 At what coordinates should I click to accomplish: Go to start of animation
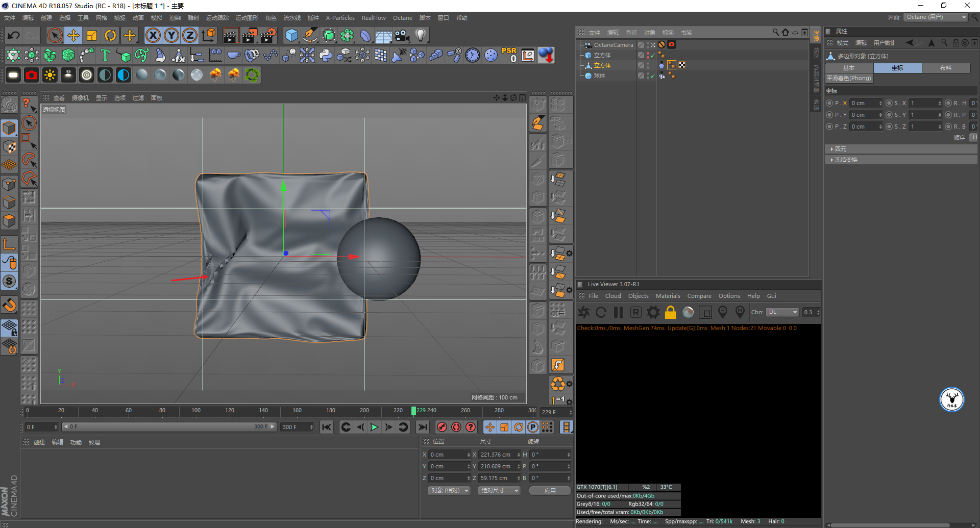tap(327, 427)
